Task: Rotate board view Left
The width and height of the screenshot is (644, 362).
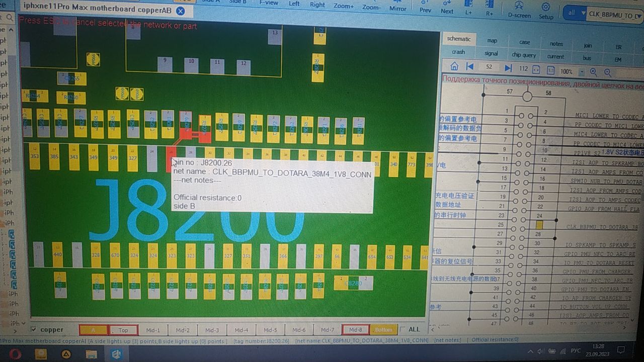Action: click(x=294, y=4)
